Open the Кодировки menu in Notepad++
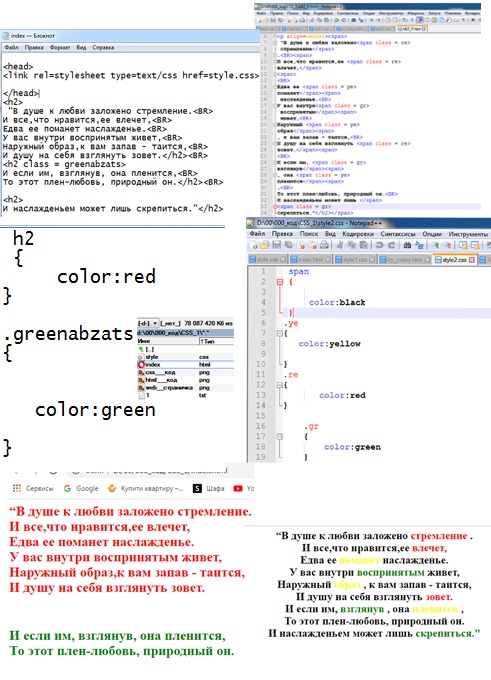 (358, 234)
